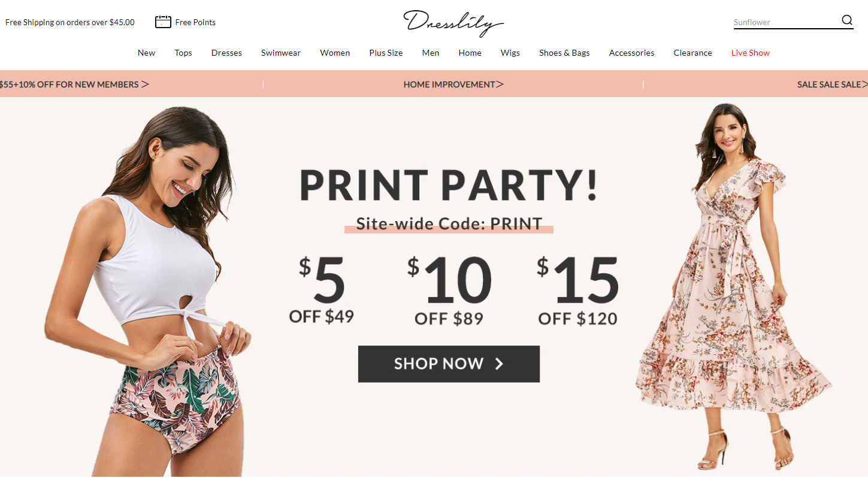The height and width of the screenshot is (478, 868).
Task: Select Shoes & Bags in navigation
Action: click(564, 53)
